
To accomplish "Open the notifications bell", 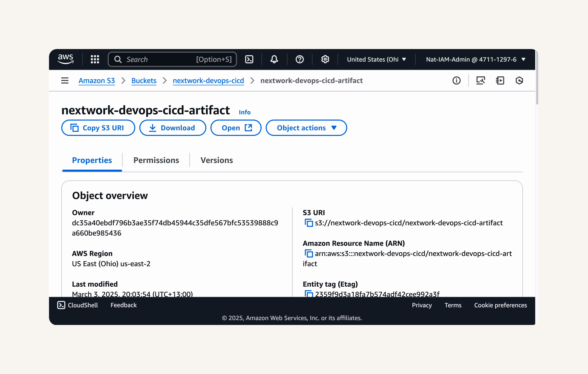I will (274, 59).
